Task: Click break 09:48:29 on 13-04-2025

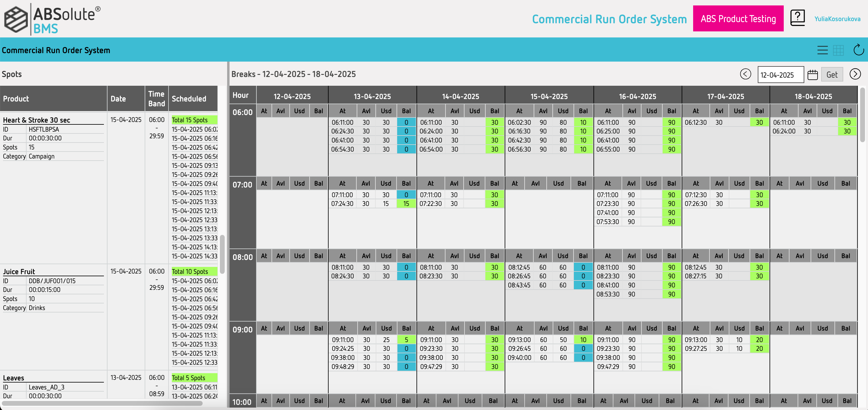Action: (343, 367)
